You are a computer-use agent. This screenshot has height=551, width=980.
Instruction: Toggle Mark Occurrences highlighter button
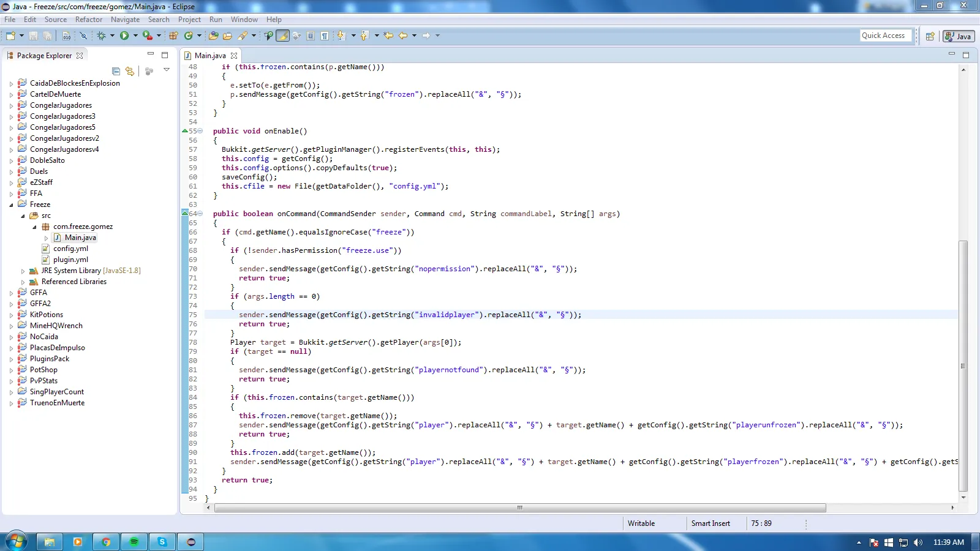click(x=282, y=36)
